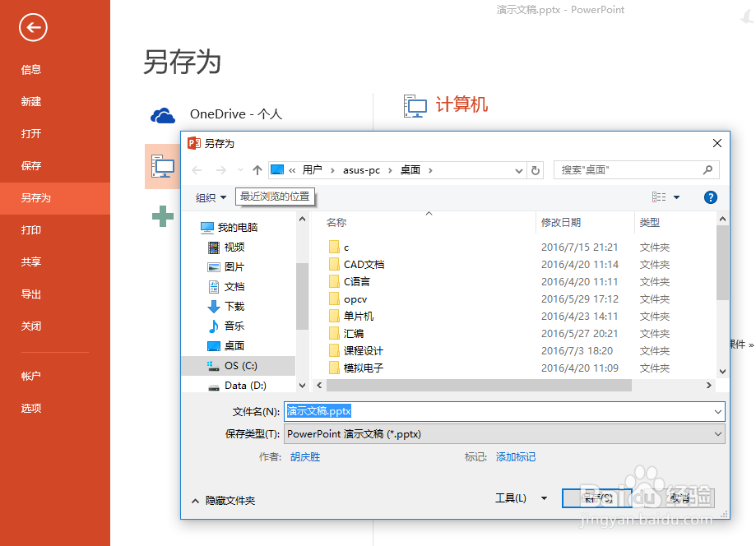Open the 打开 backstage tab
756x546 pixels.
click(31, 134)
